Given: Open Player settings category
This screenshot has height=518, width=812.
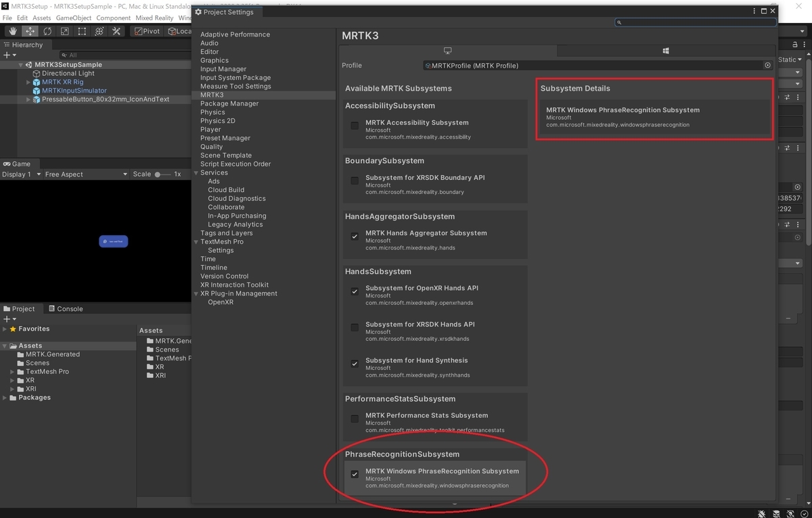Looking at the screenshot, I should tap(210, 130).
